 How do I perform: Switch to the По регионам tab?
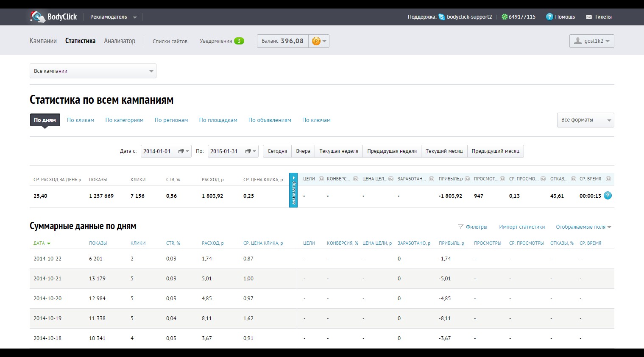171,120
